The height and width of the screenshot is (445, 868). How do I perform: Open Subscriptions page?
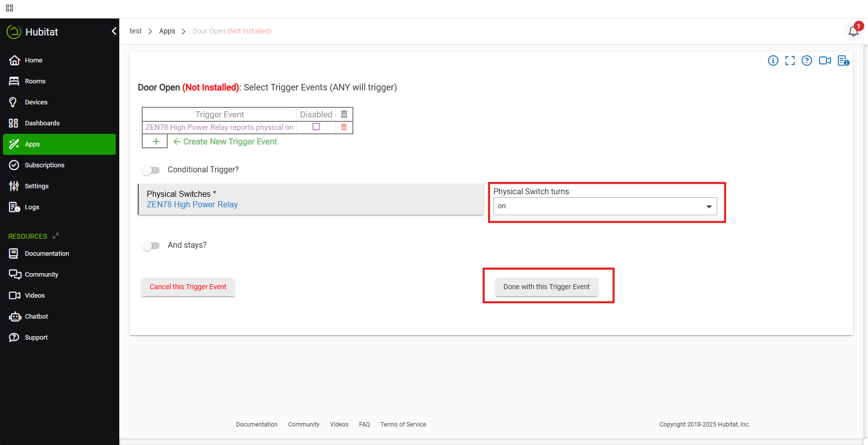pos(59,165)
